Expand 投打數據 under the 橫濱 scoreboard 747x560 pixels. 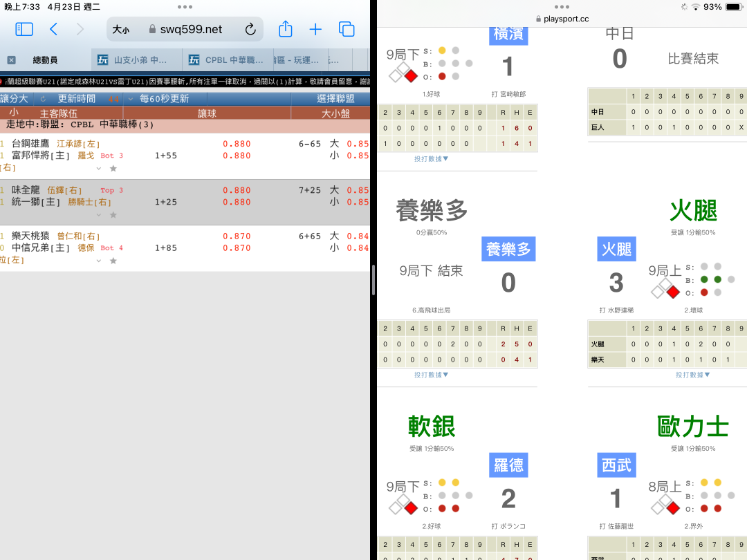click(431, 159)
